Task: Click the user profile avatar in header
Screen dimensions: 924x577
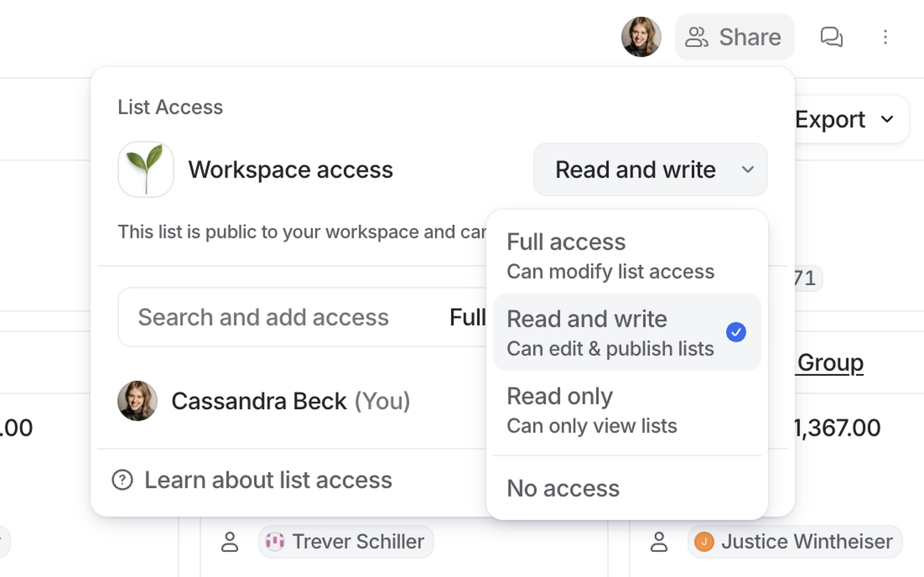Action: pyautogui.click(x=641, y=37)
